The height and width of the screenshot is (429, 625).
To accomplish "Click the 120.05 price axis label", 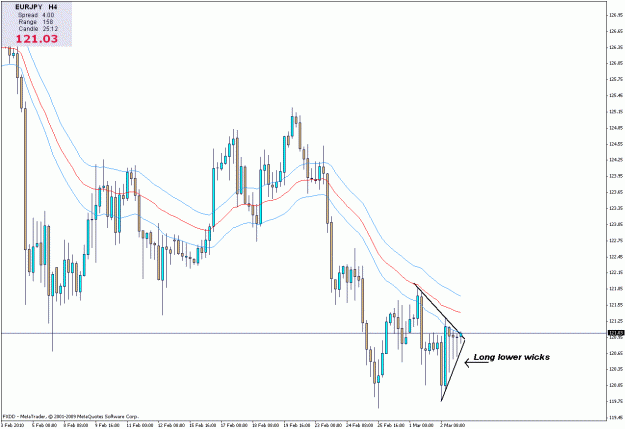I will pos(616,386).
